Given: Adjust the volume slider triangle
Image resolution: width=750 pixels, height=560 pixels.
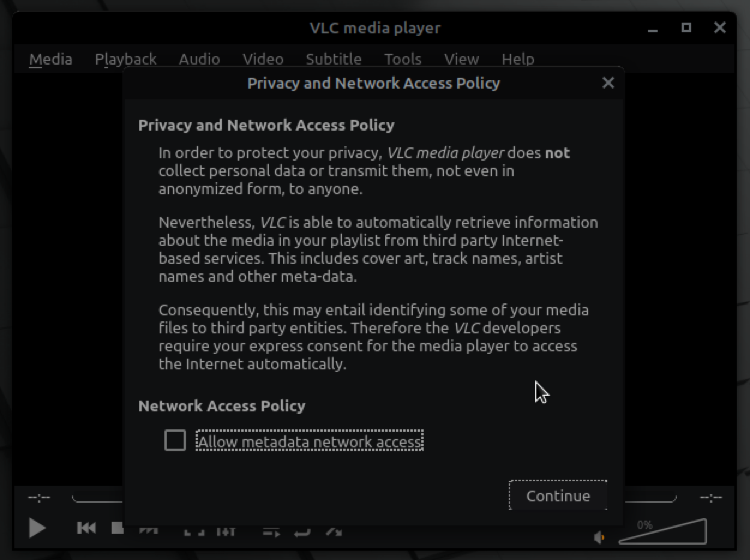Looking at the screenshot, I should click(x=663, y=531).
